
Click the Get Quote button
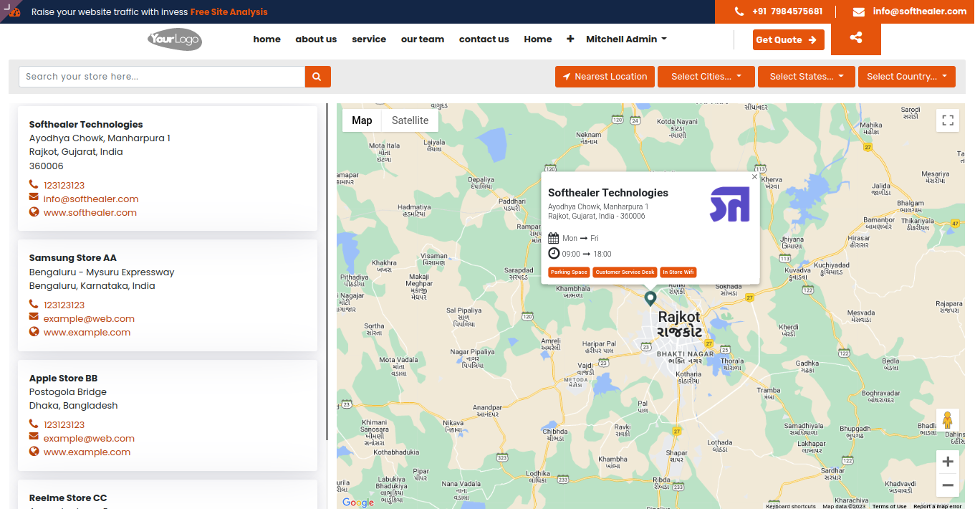point(788,40)
